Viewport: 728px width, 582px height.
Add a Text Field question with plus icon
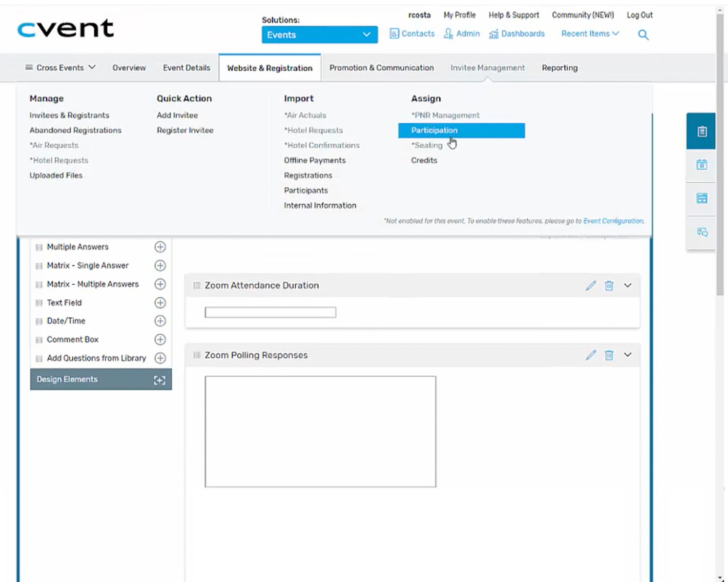(x=160, y=303)
